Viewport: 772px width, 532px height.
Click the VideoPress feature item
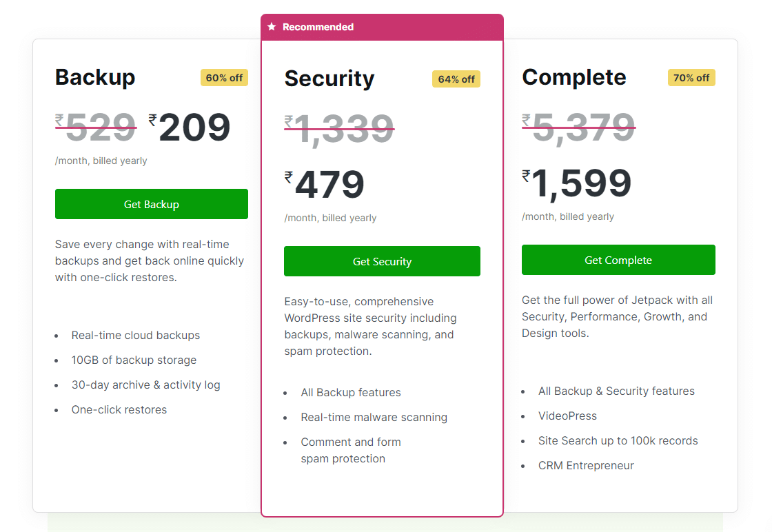[567, 416]
